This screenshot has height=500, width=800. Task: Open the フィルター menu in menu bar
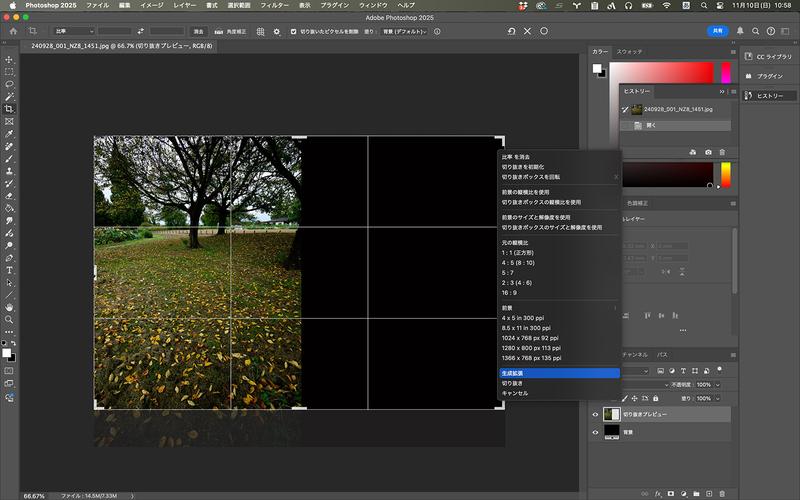[x=274, y=5]
